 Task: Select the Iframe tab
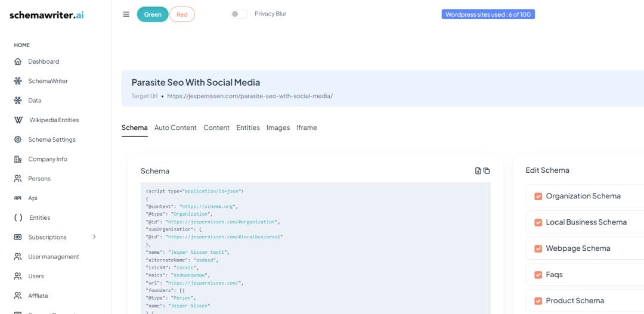tap(306, 128)
